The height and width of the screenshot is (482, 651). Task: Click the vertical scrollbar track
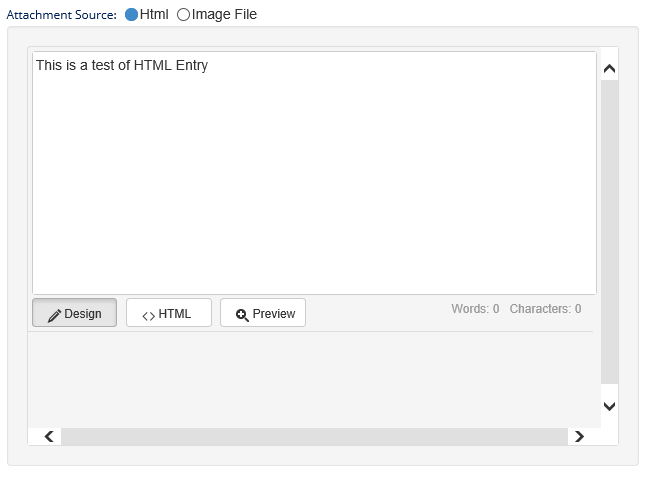coord(609,230)
